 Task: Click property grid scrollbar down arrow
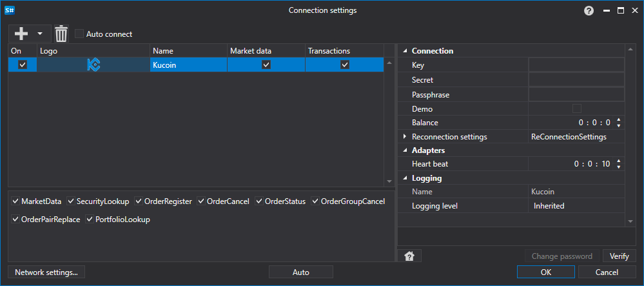point(630,221)
